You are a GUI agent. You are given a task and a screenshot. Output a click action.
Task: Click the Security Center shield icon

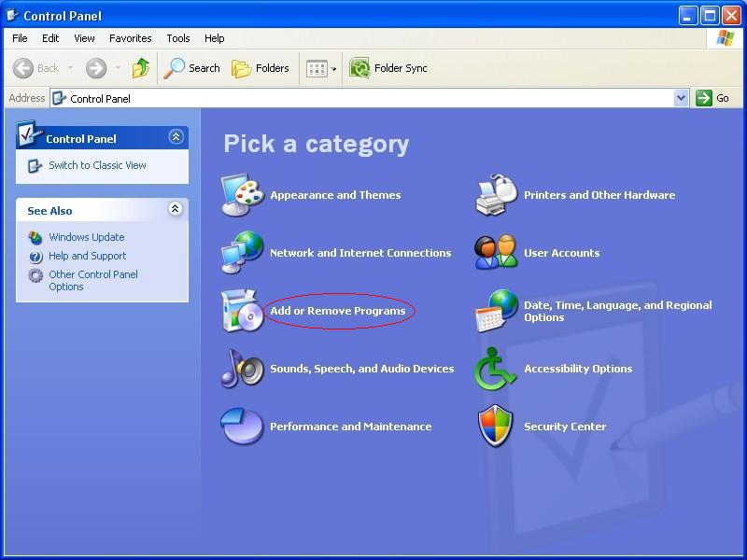coord(496,426)
